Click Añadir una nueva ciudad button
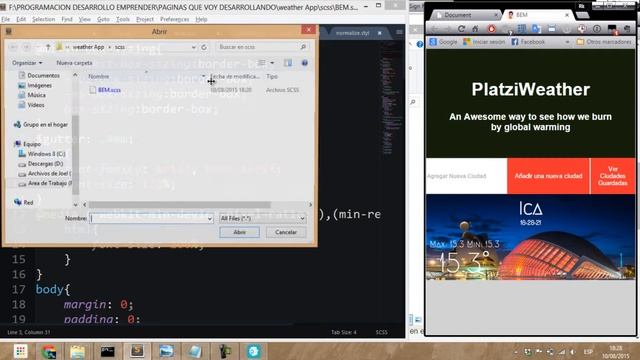640x360 pixels. click(548, 176)
